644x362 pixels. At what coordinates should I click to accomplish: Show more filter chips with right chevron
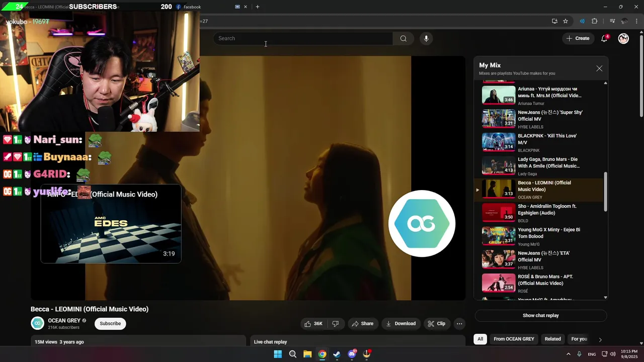[x=600, y=339]
